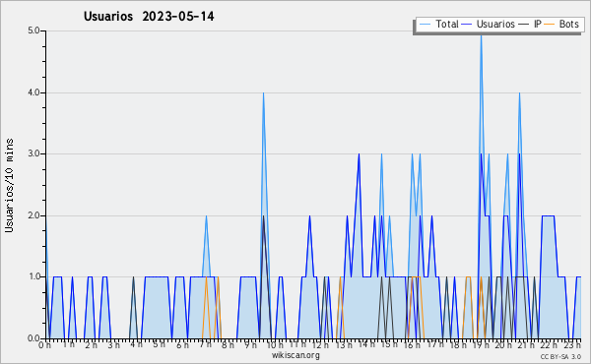The height and width of the screenshot is (364, 591).
Task: Click the orange Bots legend line
Action: (550, 25)
